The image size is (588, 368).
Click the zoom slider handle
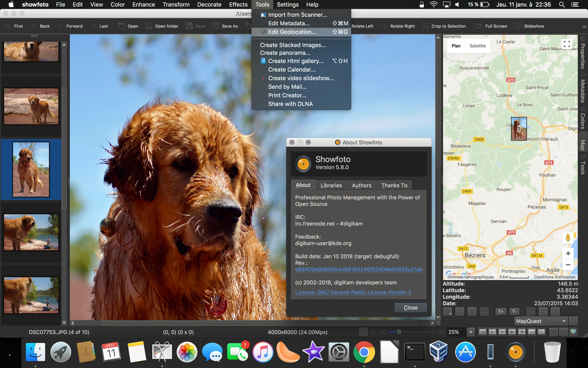click(399, 332)
